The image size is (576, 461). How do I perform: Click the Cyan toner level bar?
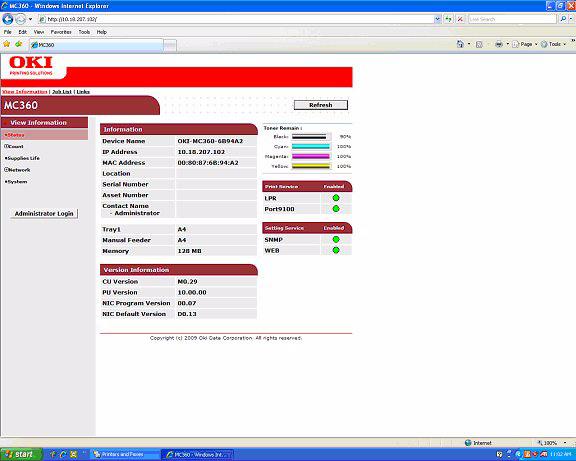[311, 147]
